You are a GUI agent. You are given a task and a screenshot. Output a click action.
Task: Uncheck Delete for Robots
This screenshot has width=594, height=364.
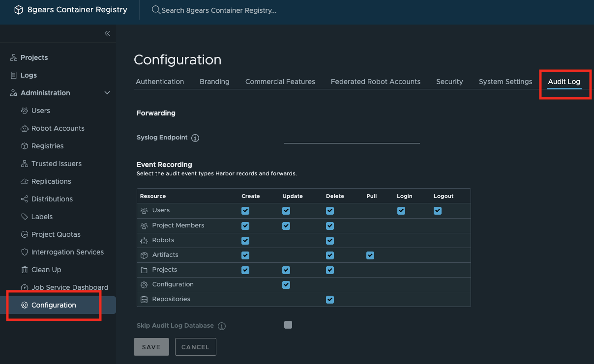pyautogui.click(x=330, y=241)
